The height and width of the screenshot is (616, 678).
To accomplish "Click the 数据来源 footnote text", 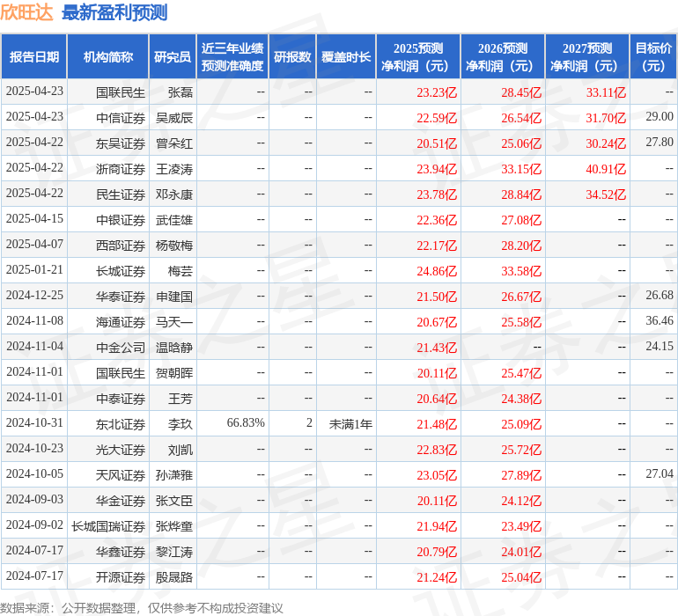I will click(142, 608).
